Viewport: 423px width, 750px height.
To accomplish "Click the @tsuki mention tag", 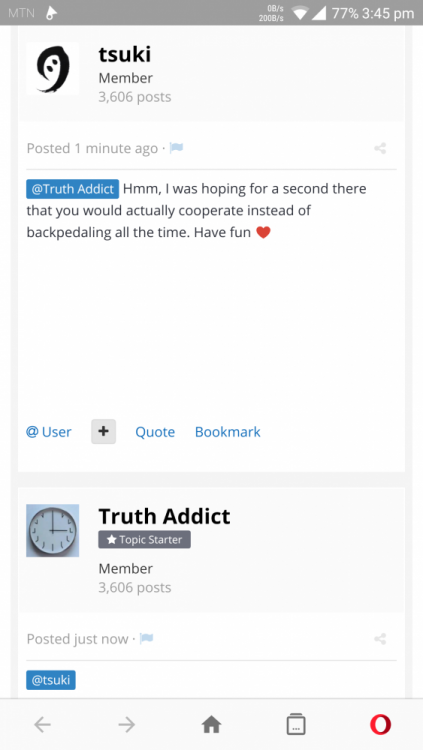I will click(51, 680).
